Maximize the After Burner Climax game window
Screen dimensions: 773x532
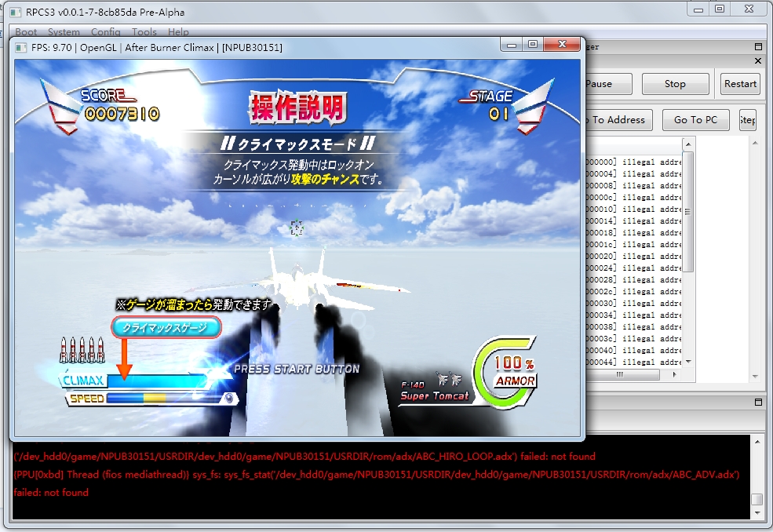tap(533, 46)
